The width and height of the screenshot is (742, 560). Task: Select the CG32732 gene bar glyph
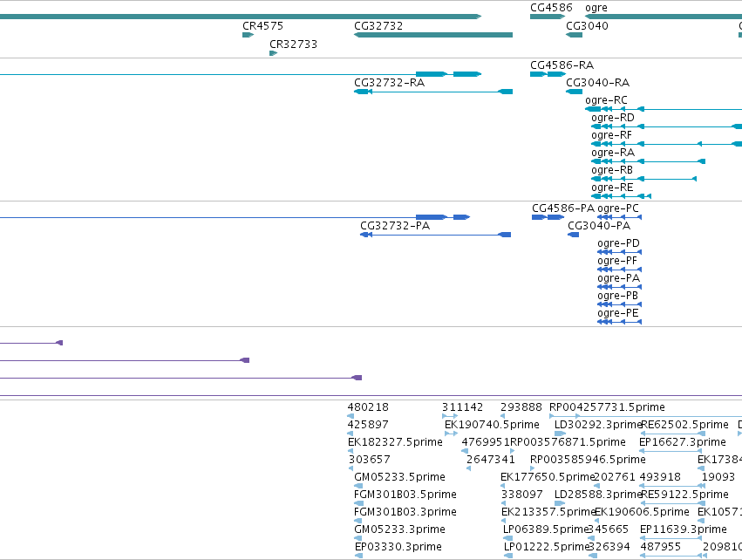pos(433,35)
